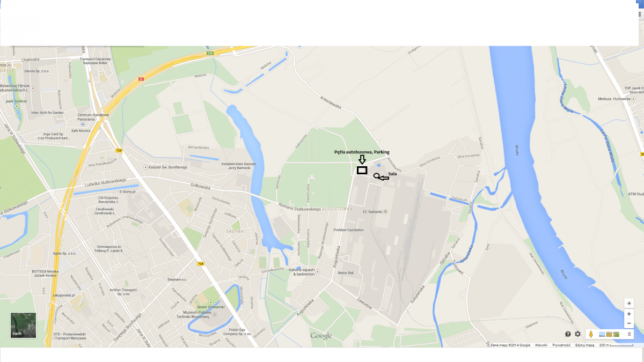
Task: Open the Prywatność privacy link
Action: (x=561, y=345)
